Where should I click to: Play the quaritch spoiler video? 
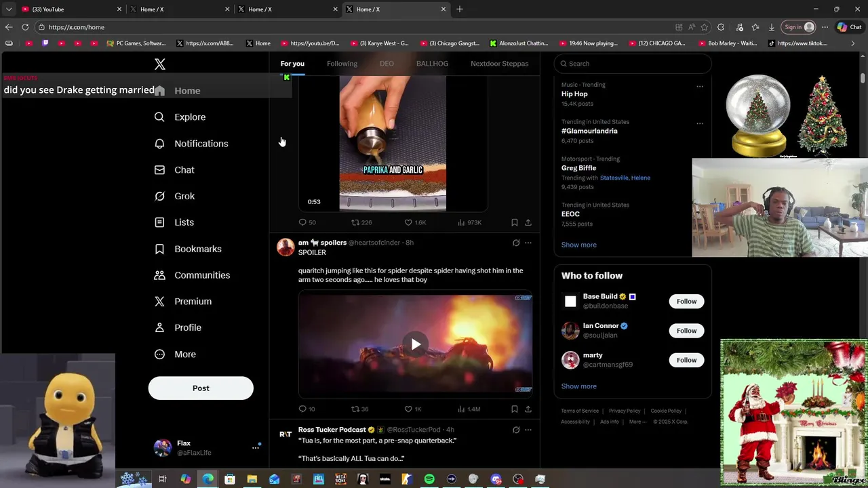tap(416, 344)
